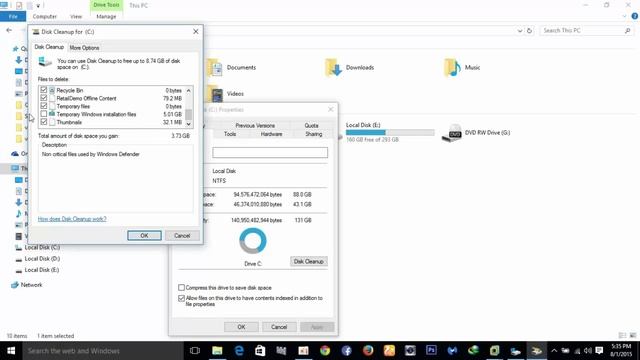Open the volume icon in system tray
The image size is (640, 360).
pyautogui.click(x=587, y=351)
